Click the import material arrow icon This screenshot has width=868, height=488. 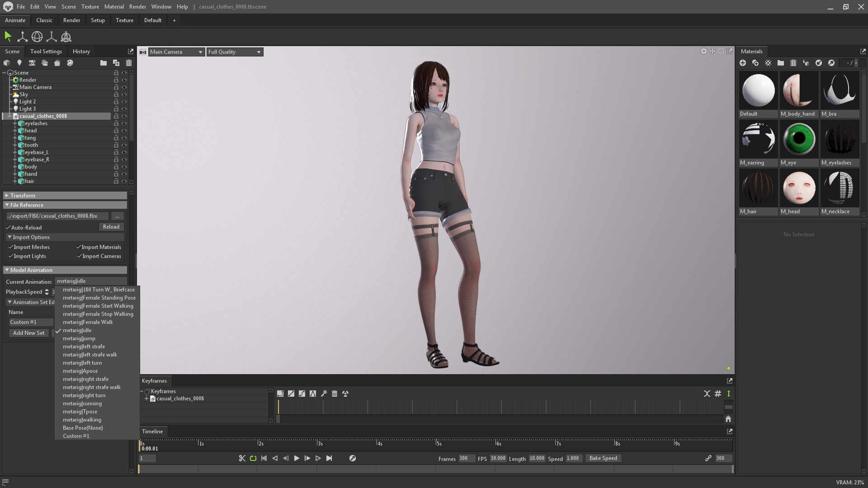[819, 63]
